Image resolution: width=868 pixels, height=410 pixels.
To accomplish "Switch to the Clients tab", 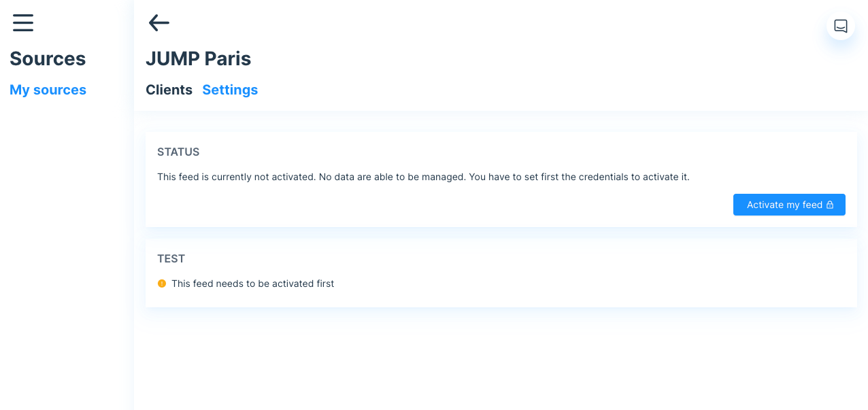I will [169, 90].
